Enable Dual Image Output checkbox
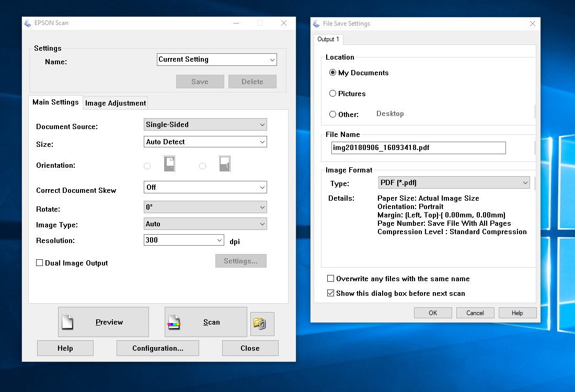This screenshot has height=392, width=575. point(40,263)
